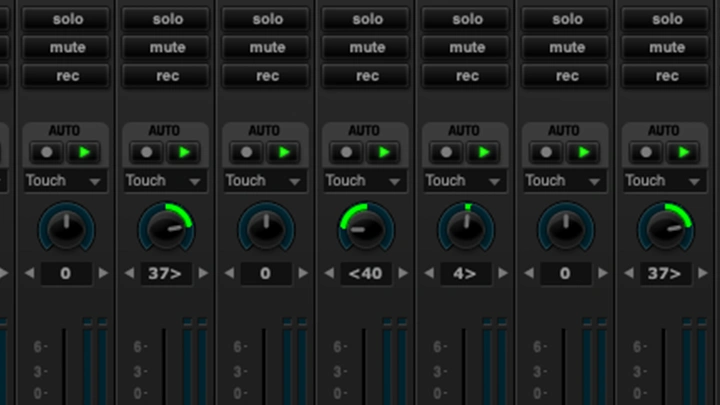Screen dimensions: 720x405
Task: Click the 37> pan value on the first 37> strip
Action: (166, 274)
